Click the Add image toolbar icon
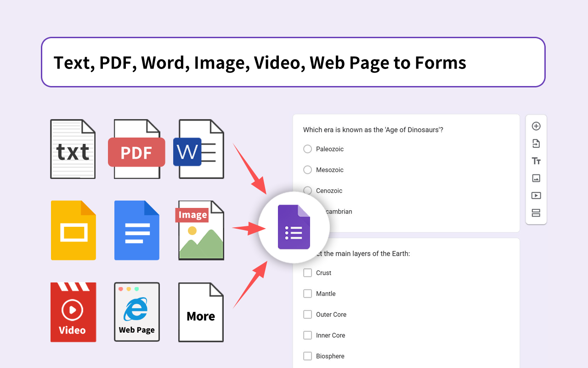 click(536, 178)
